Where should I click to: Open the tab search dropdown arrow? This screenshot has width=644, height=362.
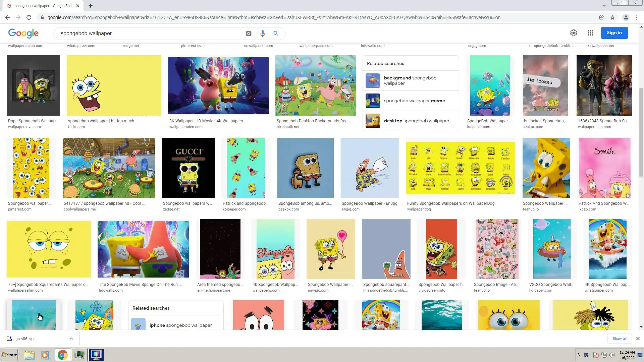pos(604,6)
